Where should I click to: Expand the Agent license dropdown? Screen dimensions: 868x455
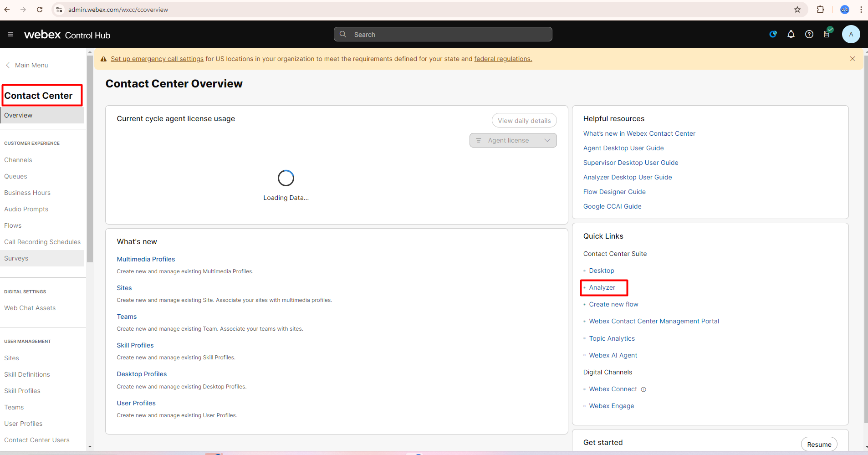(513, 140)
